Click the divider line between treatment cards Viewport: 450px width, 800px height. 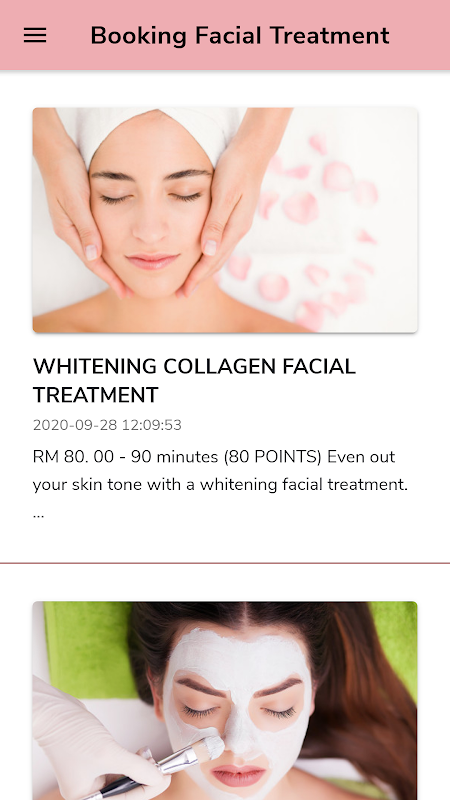tap(225, 563)
